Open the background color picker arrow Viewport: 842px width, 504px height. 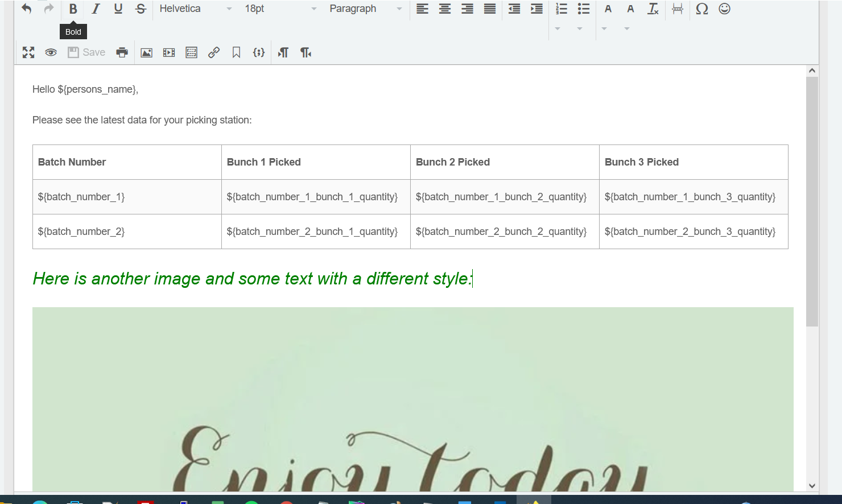point(627,28)
